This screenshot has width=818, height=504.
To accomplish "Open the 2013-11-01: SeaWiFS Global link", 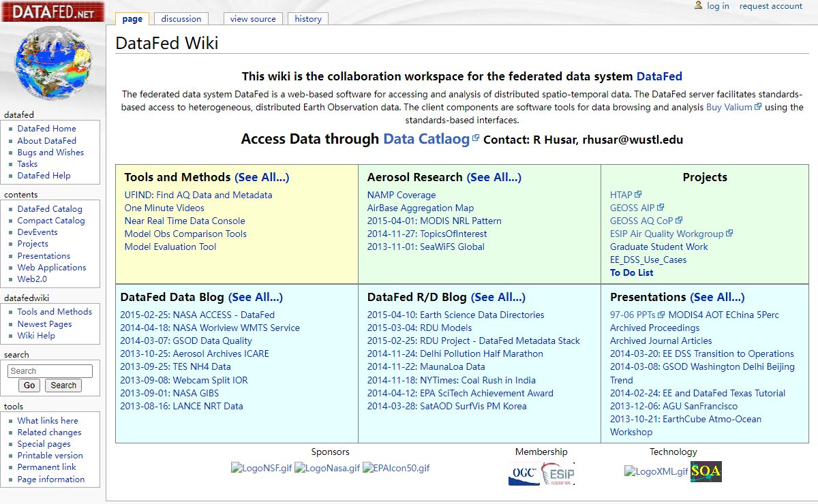I will (426, 247).
